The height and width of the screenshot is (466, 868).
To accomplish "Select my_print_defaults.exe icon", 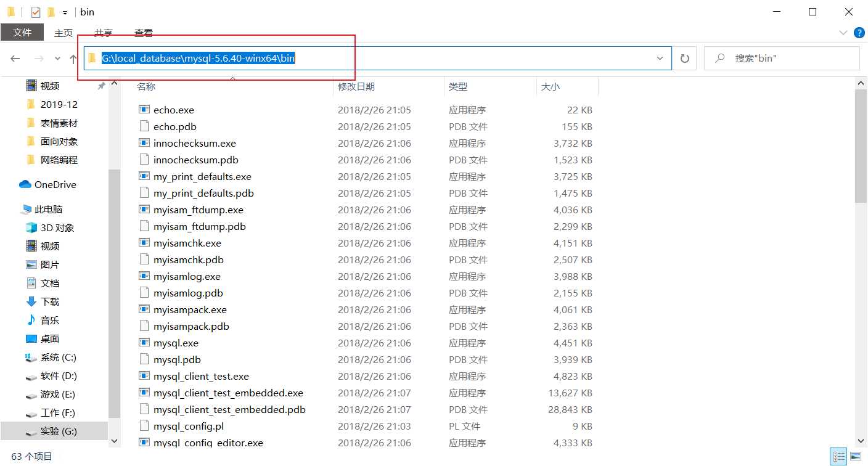I will pos(144,176).
